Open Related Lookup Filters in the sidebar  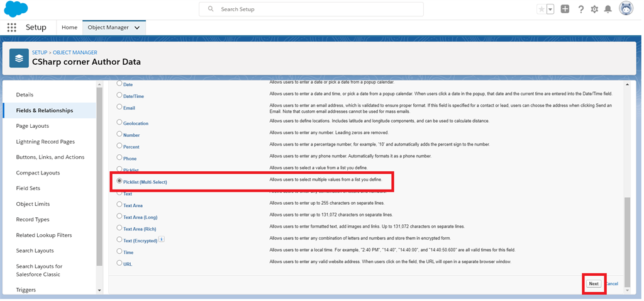pyautogui.click(x=44, y=236)
